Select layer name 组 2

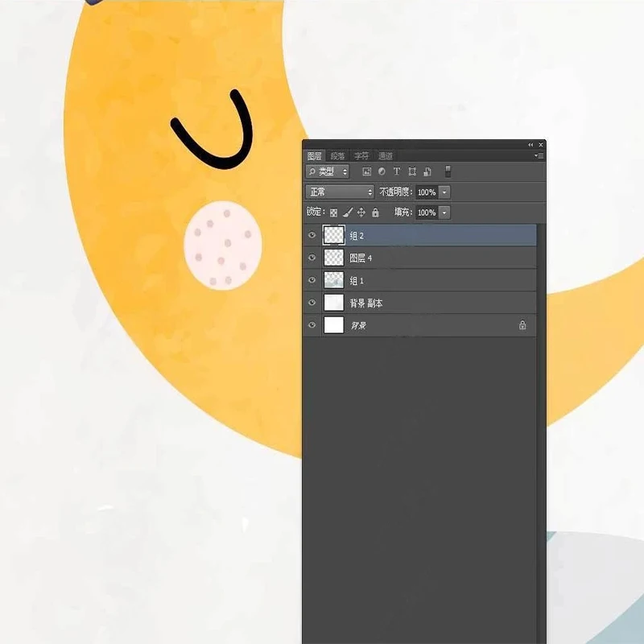coord(357,236)
